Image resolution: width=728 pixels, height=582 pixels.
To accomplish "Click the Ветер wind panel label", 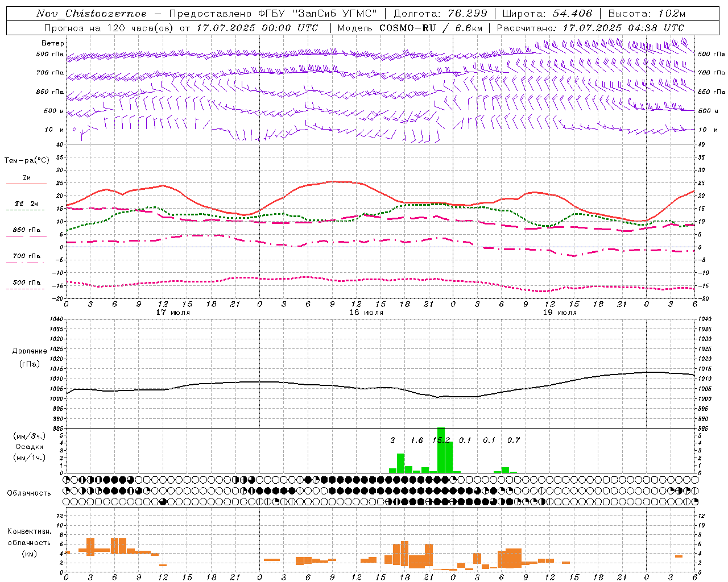I will coord(53,43).
